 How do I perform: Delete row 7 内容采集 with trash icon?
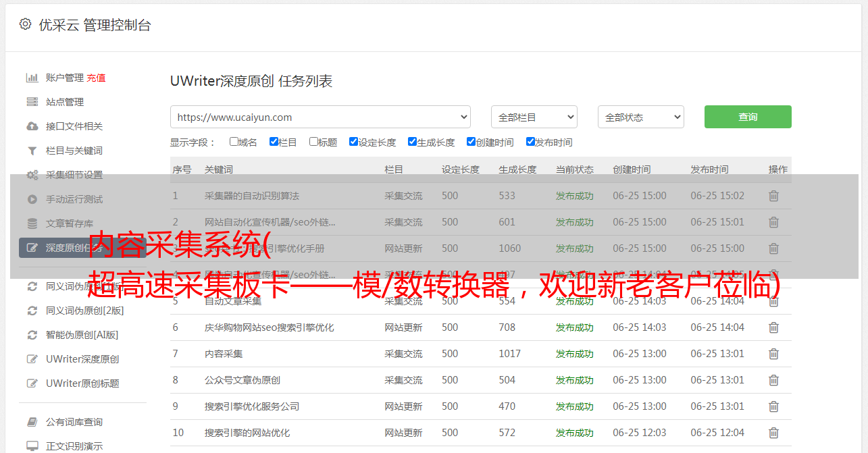[773, 354]
